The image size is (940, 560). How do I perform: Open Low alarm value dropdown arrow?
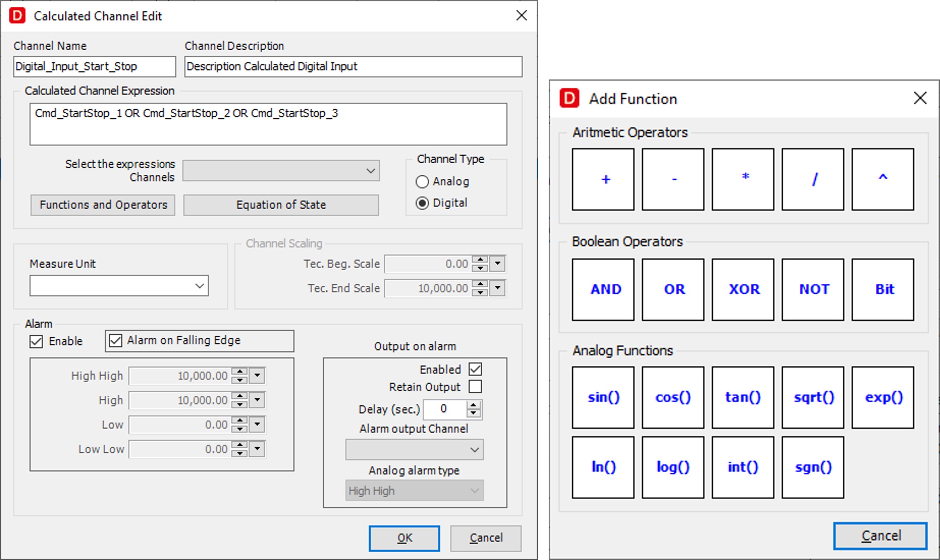257,424
